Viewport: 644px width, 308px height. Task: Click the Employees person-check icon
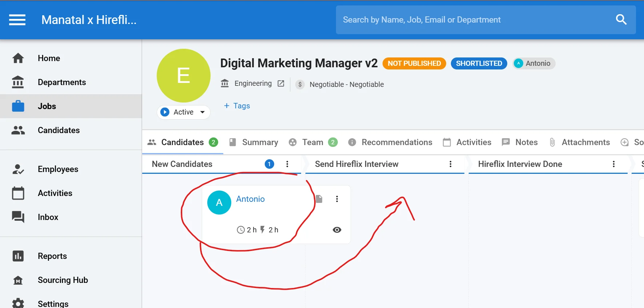(18, 169)
